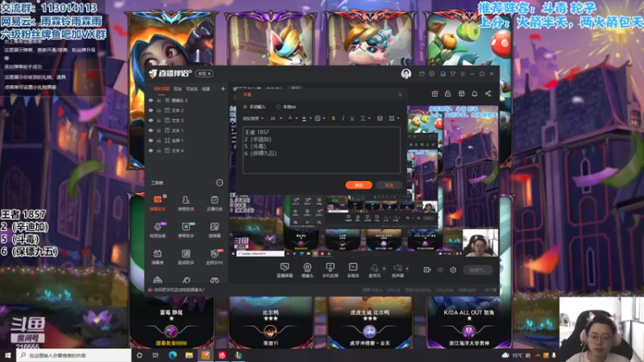Click the T-shirt skin icon in title bar
Image resolution: width=644 pixels, height=362 pixels.
452,74
